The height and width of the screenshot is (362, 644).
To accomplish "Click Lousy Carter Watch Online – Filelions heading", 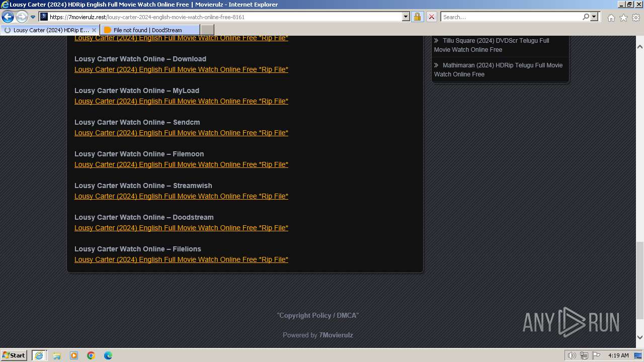I will (138, 249).
